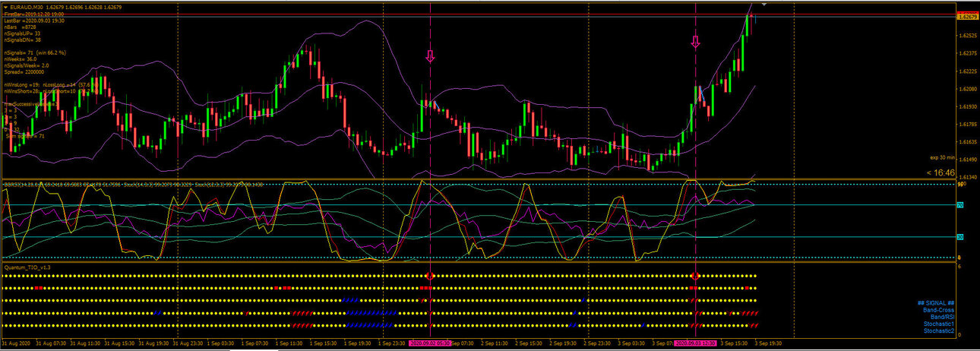Click the 'nSignalsDN= 38' text
The height and width of the screenshot is (351, 980).
click(x=23, y=40)
